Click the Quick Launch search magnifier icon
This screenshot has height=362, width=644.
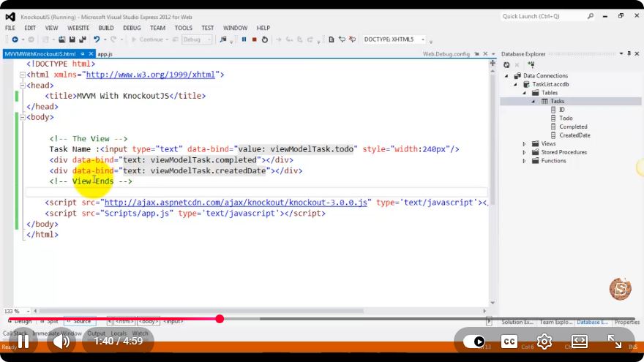point(590,16)
